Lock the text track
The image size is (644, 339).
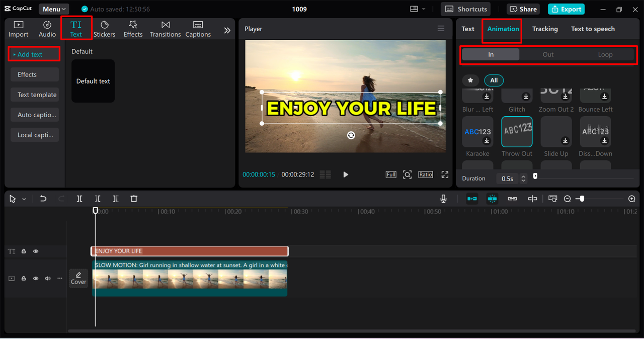point(24,251)
